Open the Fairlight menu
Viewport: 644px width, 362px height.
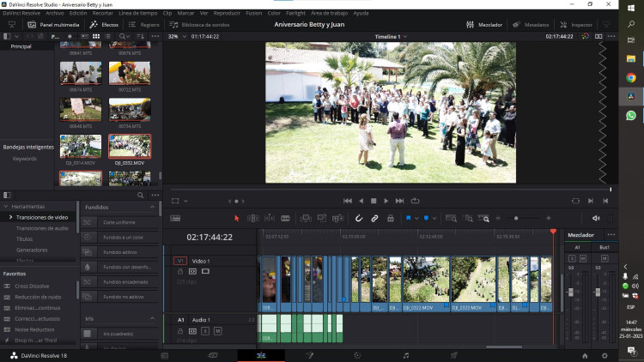[295, 13]
